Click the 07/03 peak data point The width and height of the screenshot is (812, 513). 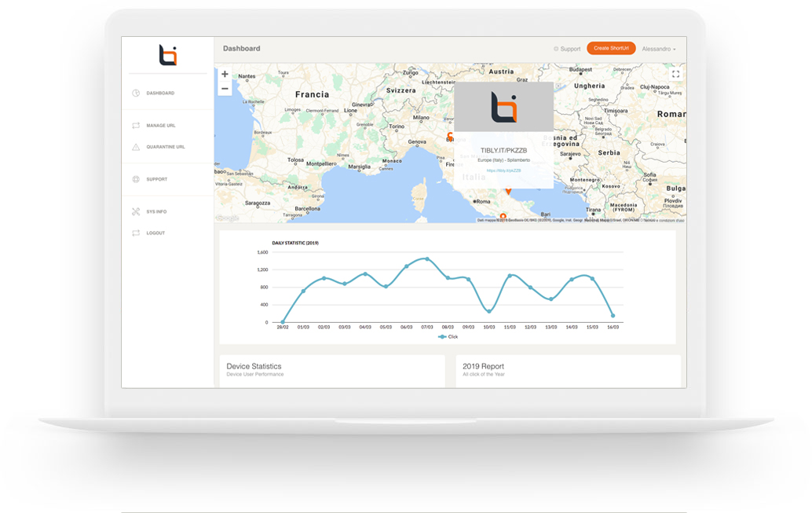click(426, 258)
